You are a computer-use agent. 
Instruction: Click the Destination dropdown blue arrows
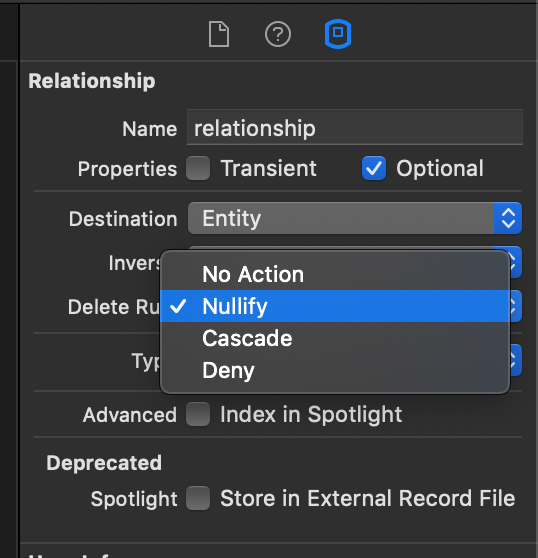click(508, 218)
